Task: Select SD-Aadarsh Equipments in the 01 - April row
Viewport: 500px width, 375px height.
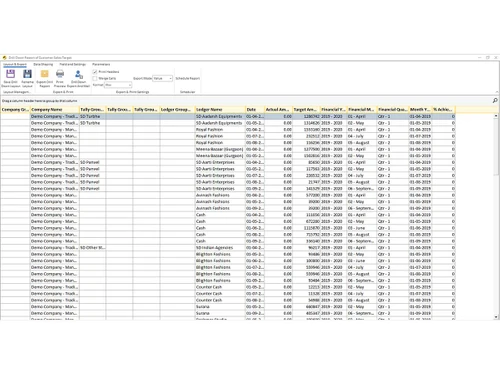Action: (x=220, y=116)
